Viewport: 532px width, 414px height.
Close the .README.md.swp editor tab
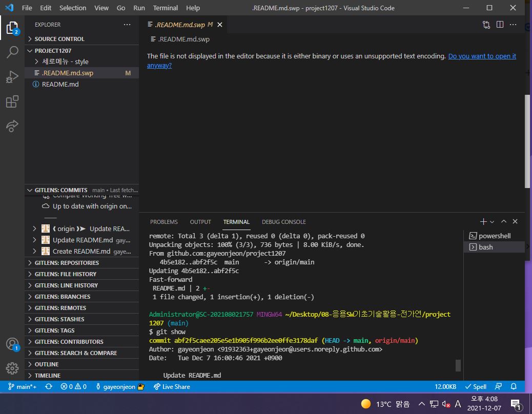pyautogui.click(x=220, y=25)
